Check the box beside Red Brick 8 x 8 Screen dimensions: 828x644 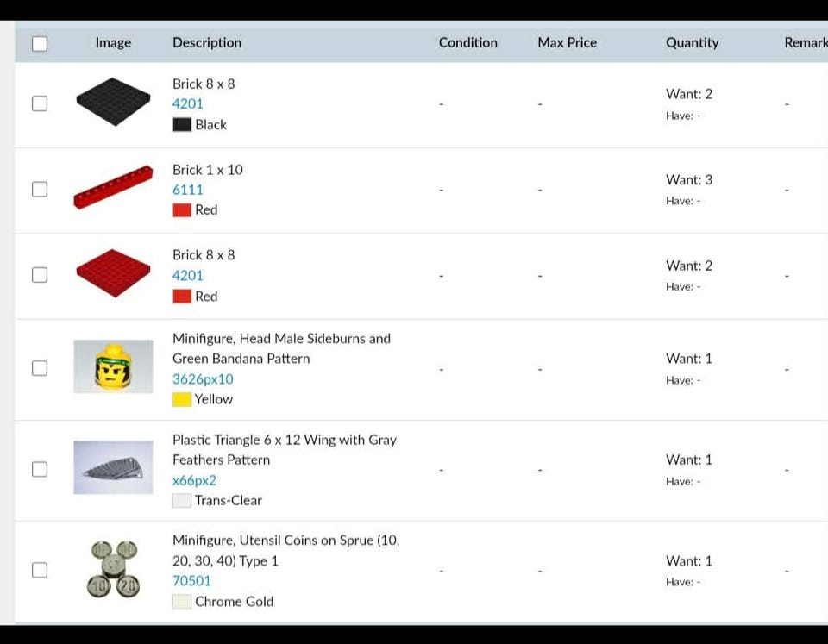coord(40,275)
